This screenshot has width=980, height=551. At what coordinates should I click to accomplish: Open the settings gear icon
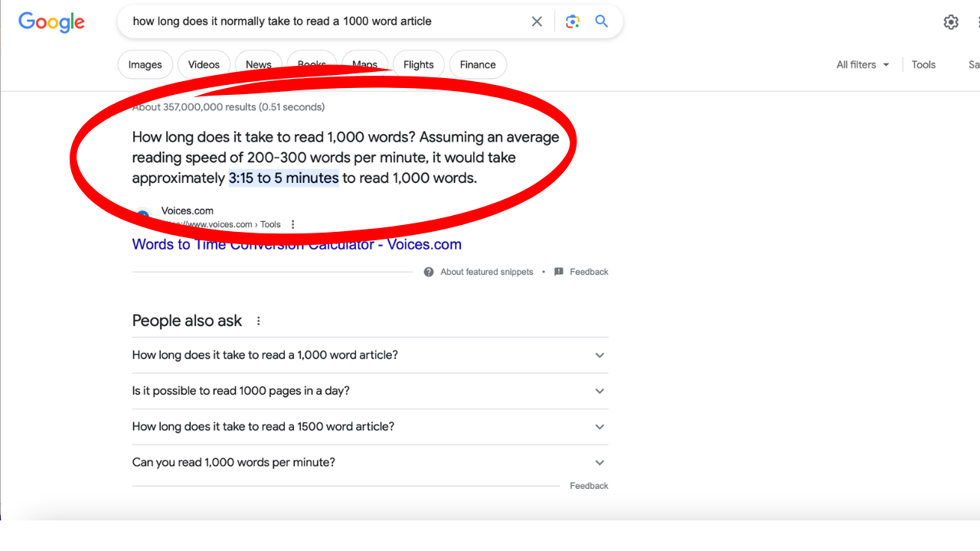click(x=951, y=22)
